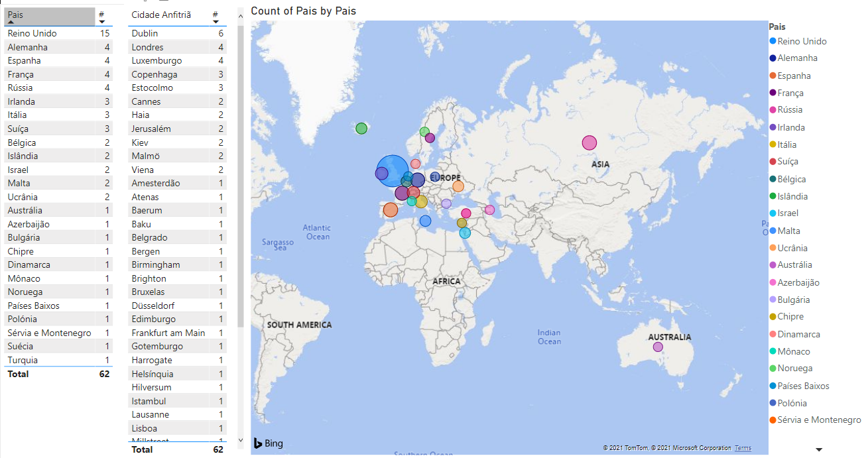Sort table by Pais column header
The height and width of the screenshot is (458, 868).
tap(50, 17)
